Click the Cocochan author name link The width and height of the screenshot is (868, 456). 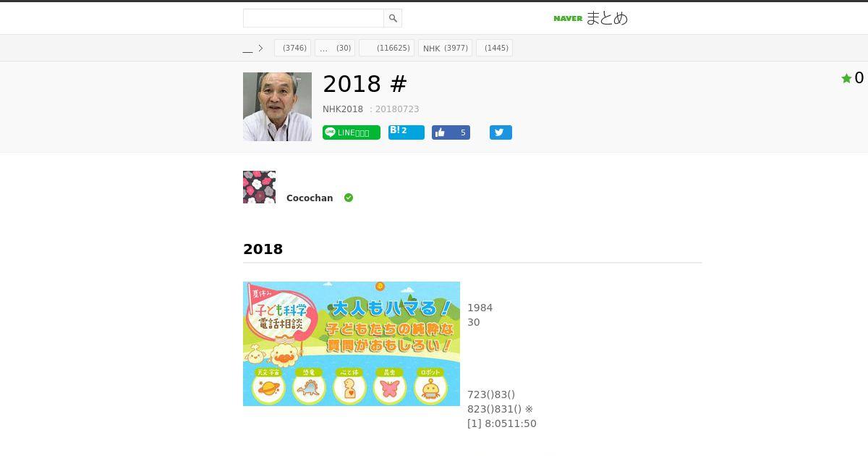(310, 198)
